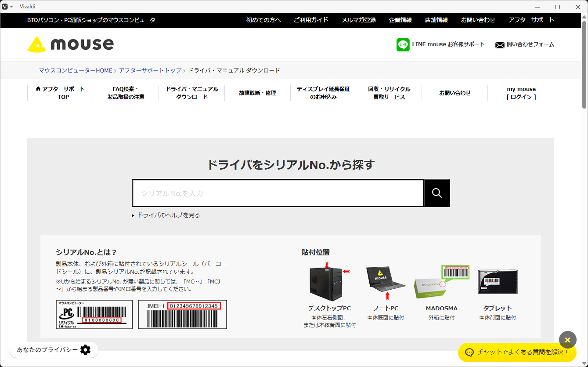
Task: Open ドライバ・マニュアル ダウンロード nav tab
Action: coord(191,93)
